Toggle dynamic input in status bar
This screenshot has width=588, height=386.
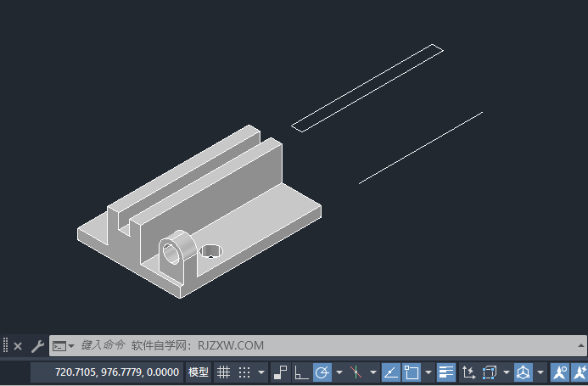click(281, 372)
